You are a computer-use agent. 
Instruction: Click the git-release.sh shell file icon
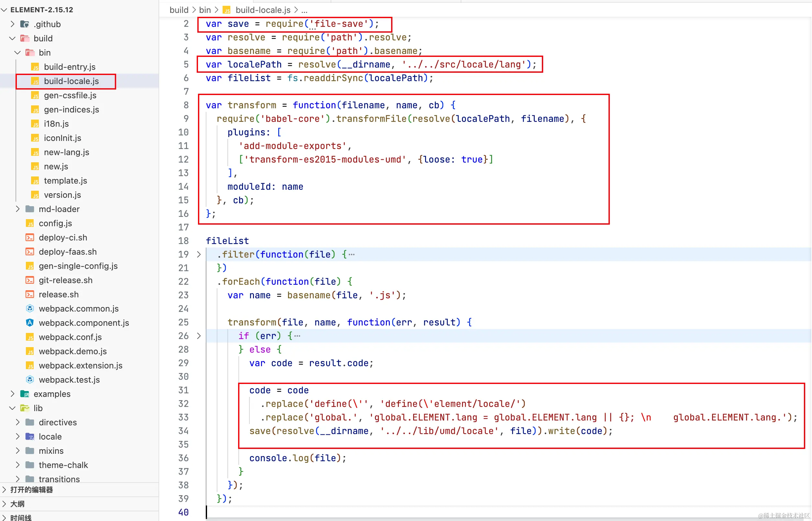[30, 280]
